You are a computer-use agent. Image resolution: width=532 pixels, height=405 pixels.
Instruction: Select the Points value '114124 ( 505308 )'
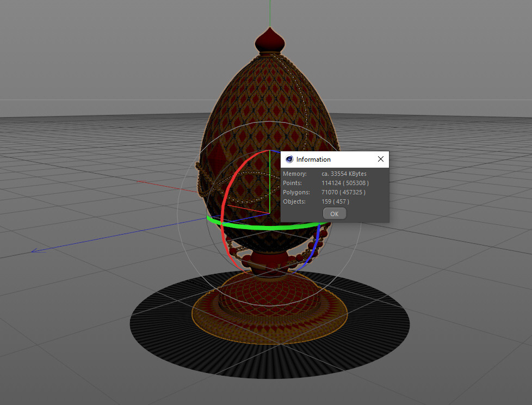point(345,183)
